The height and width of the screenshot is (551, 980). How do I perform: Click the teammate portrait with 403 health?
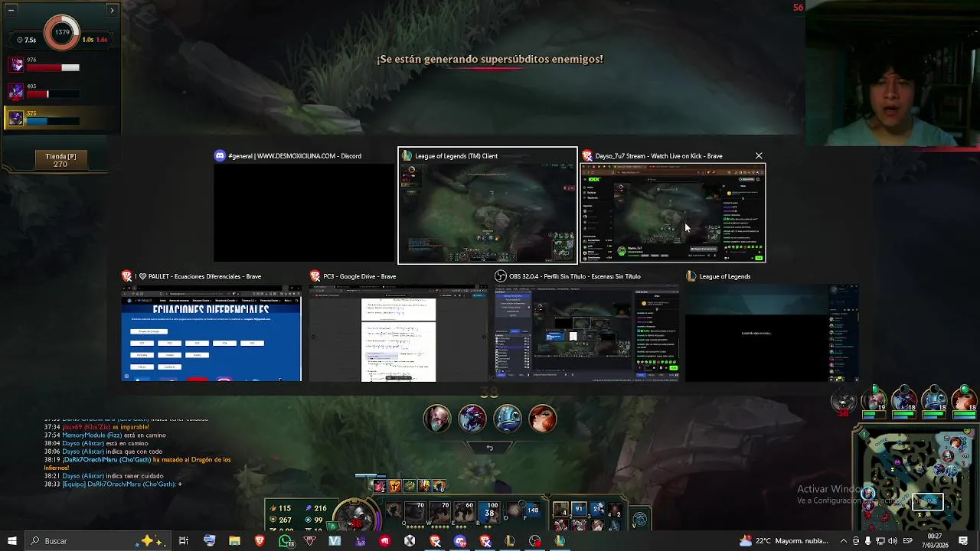click(16, 93)
